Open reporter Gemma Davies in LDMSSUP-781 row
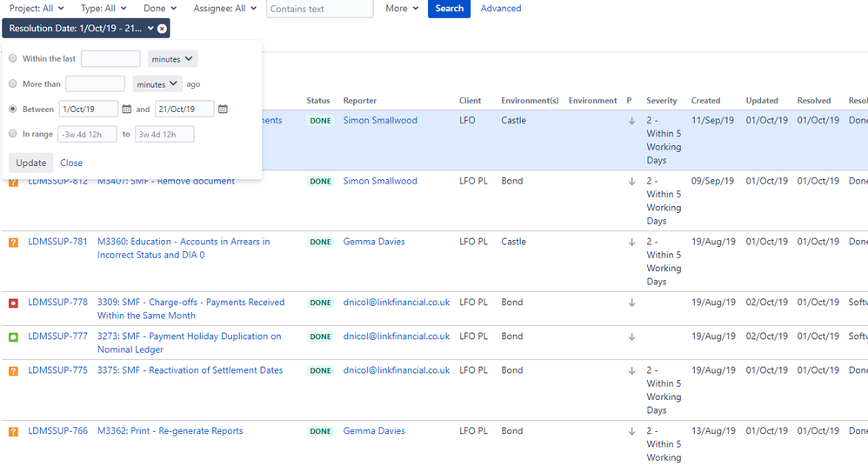The height and width of the screenshot is (466, 868). pyautogui.click(x=374, y=242)
